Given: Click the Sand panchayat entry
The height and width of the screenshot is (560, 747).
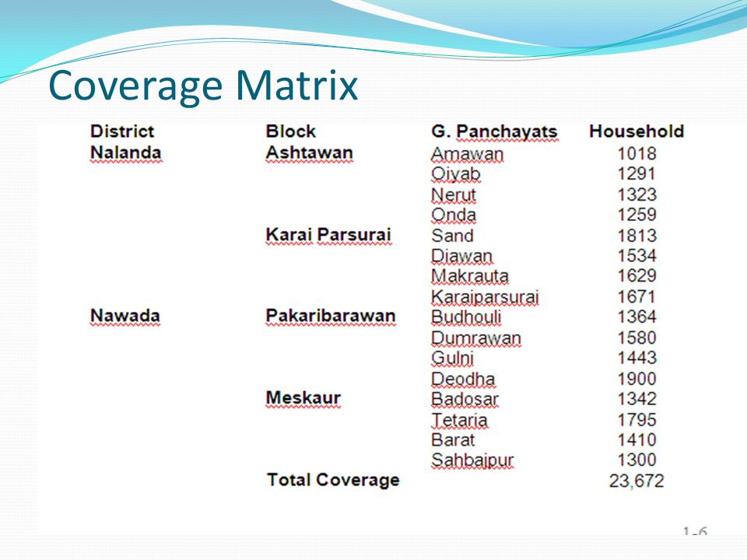Looking at the screenshot, I should (x=452, y=236).
